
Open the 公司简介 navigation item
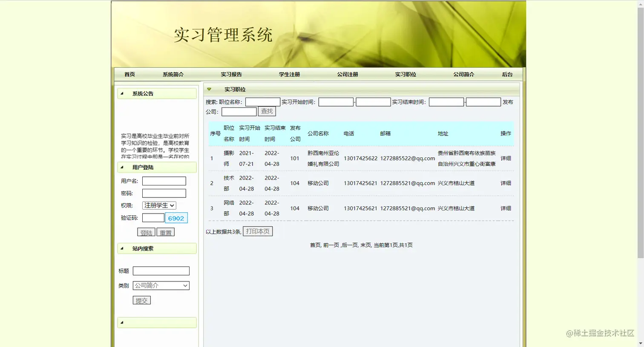[463, 74]
